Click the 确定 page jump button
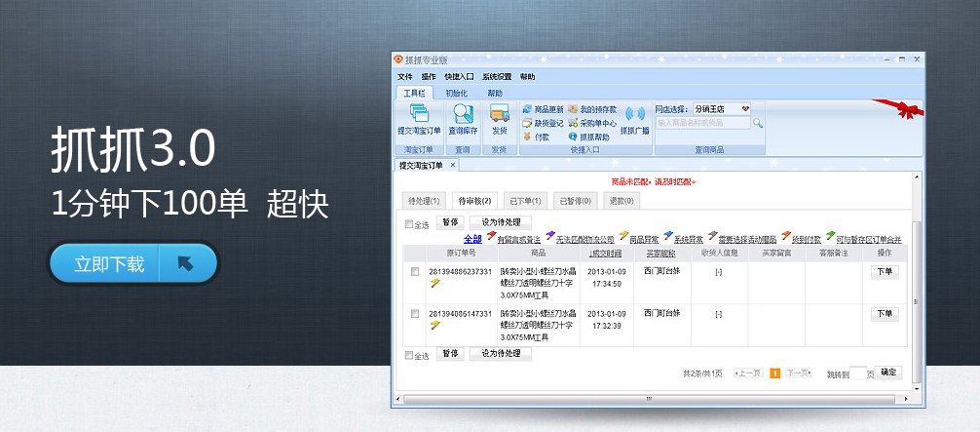Image resolution: width=980 pixels, height=432 pixels. point(888,373)
